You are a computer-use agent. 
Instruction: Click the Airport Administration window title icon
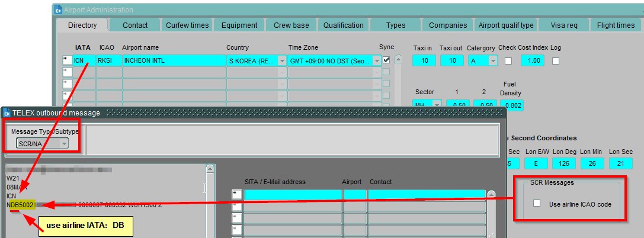[x=58, y=9]
